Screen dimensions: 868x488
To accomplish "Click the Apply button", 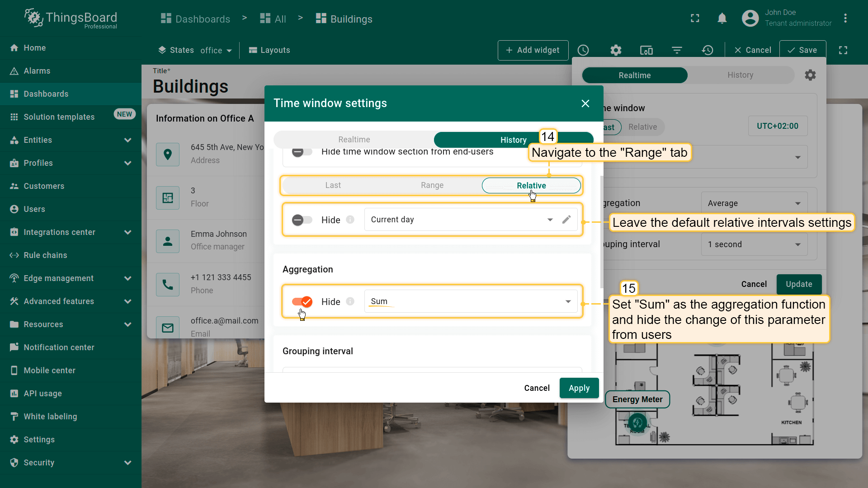I will point(579,388).
